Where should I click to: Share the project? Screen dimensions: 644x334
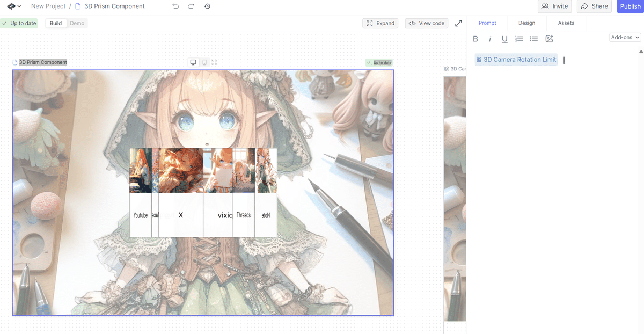595,6
